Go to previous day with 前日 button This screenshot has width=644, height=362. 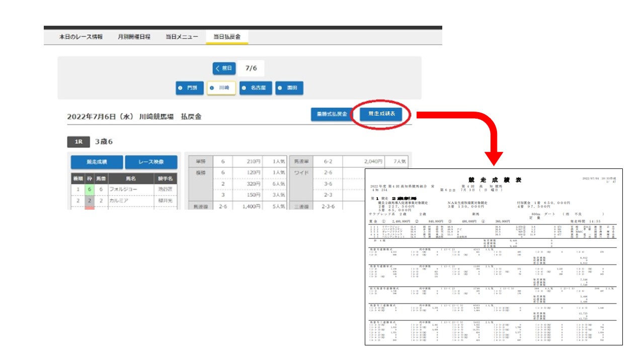pos(224,68)
